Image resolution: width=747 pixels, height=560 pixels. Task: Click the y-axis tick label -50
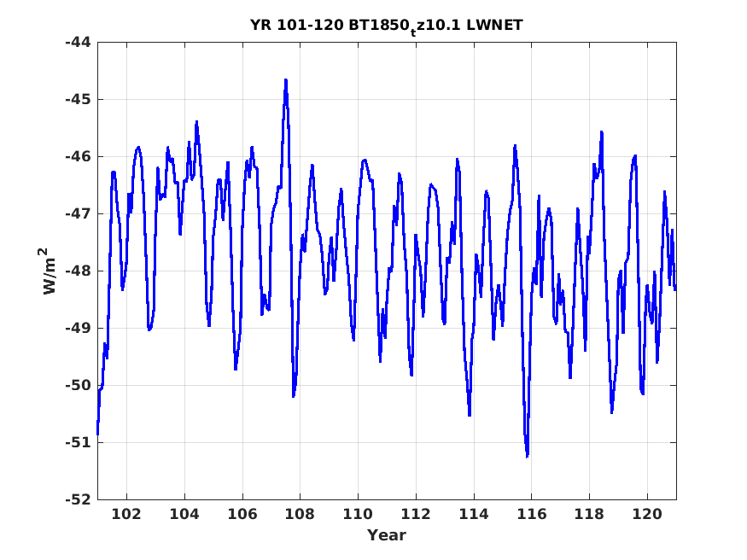tap(78, 385)
